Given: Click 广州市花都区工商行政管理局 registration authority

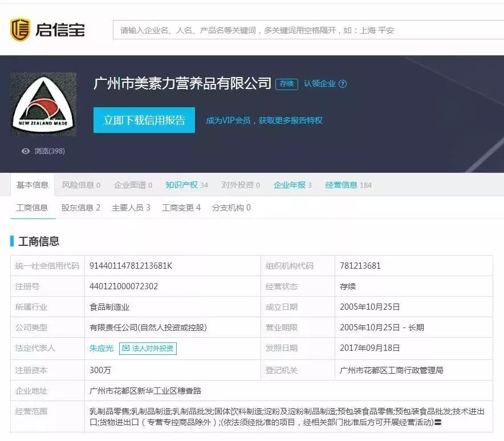Looking at the screenshot, I should tap(392, 370).
